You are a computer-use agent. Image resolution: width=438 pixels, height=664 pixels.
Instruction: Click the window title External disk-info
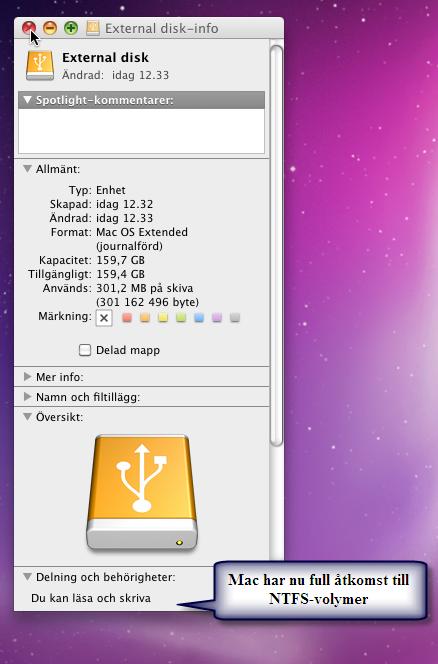tap(162, 28)
